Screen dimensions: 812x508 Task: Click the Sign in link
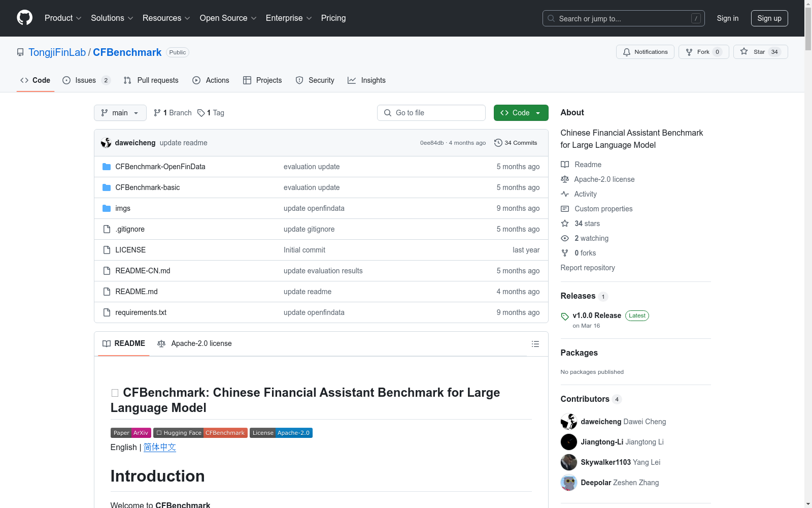[x=728, y=18]
